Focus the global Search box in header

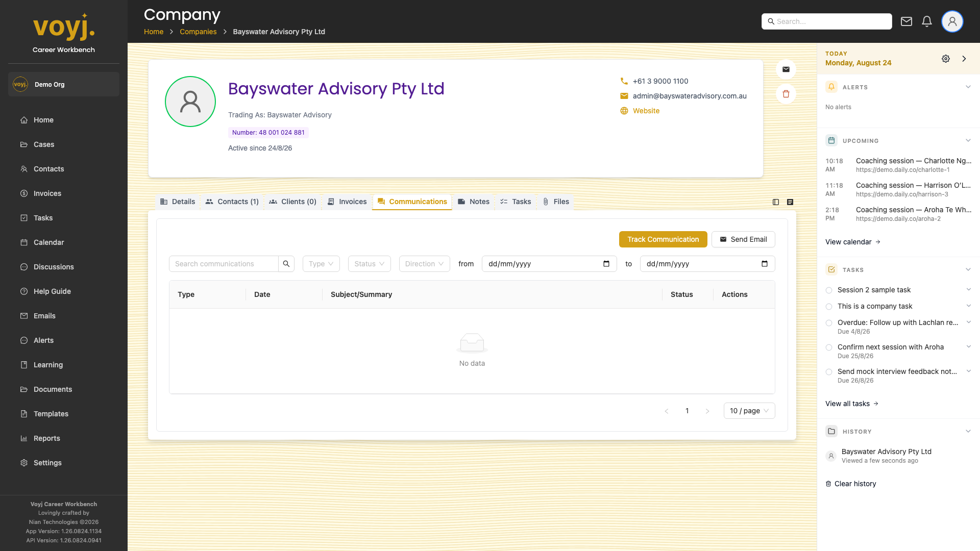coord(827,21)
